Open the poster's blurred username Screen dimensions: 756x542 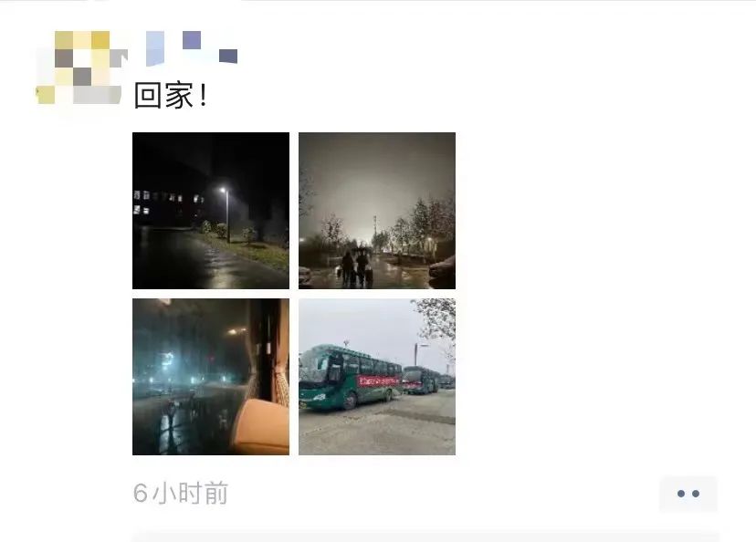tap(192, 48)
